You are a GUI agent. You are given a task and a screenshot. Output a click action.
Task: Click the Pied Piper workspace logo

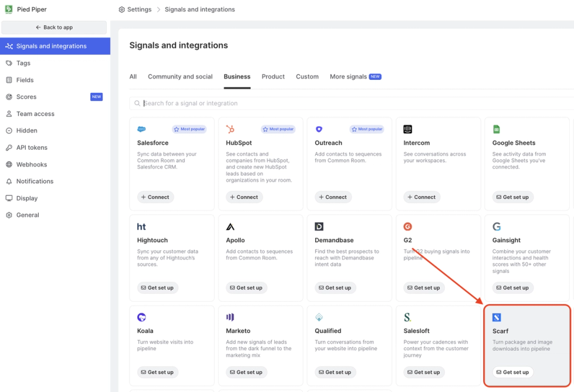9,9
